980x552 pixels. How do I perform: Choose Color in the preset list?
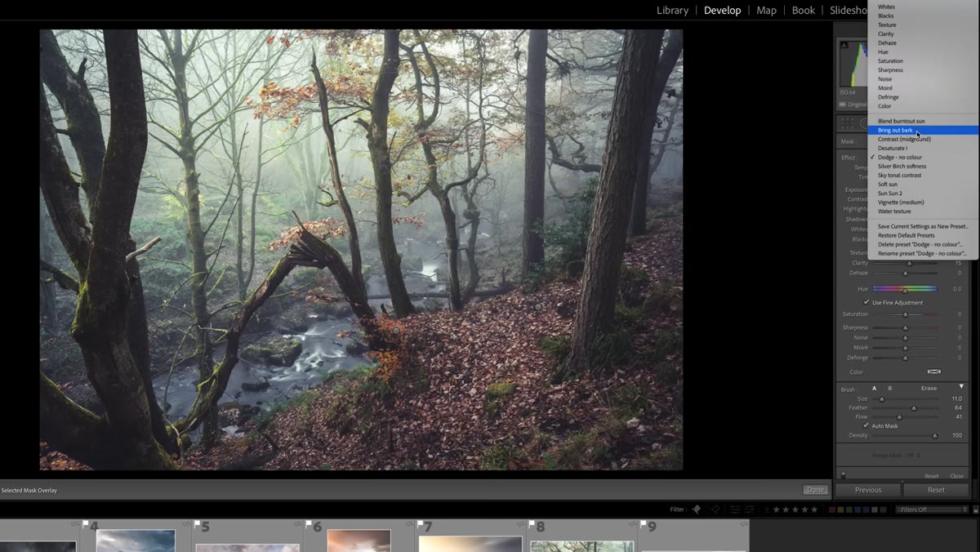[923, 105]
